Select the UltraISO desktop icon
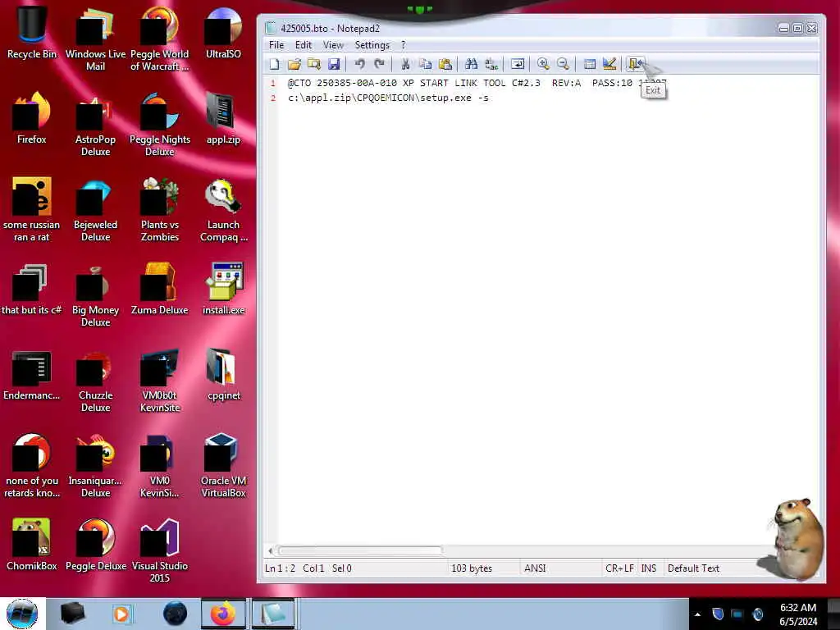 click(x=223, y=31)
